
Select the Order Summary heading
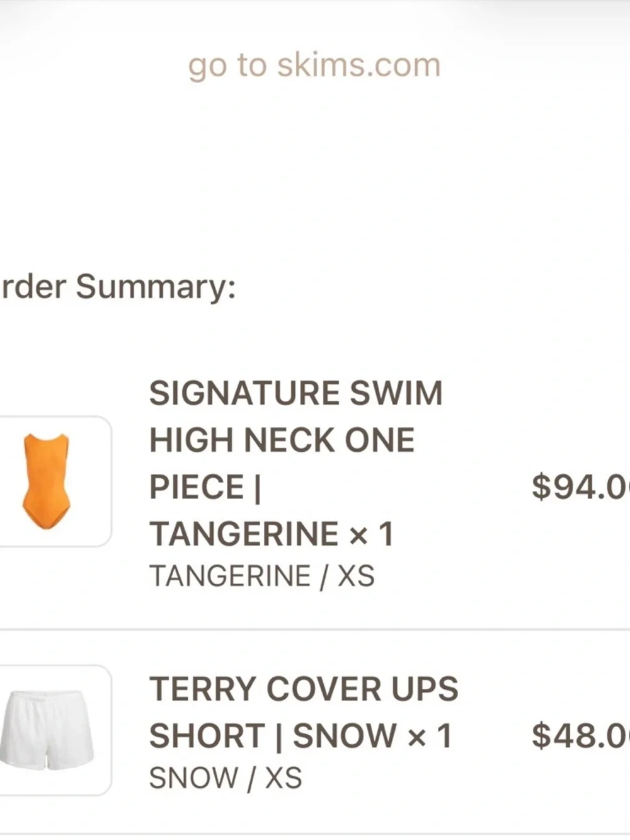[x=117, y=287]
